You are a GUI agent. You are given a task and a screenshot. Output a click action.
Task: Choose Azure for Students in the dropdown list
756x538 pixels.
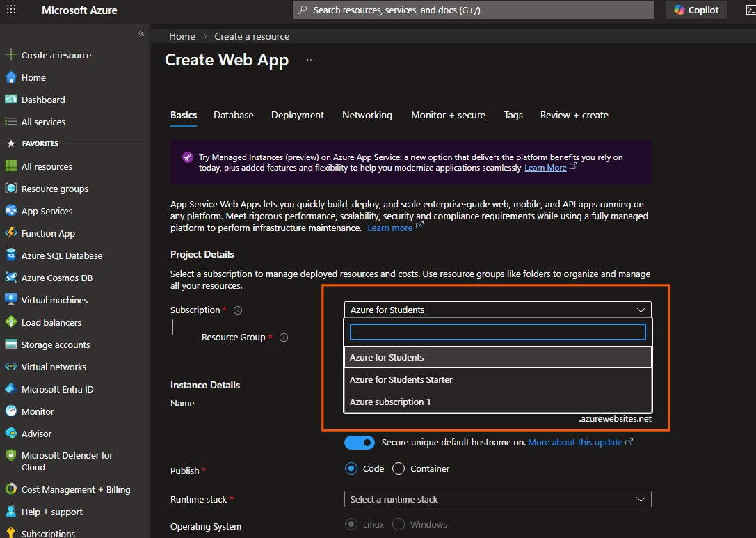pyautogui.click(x=497, y=357)
